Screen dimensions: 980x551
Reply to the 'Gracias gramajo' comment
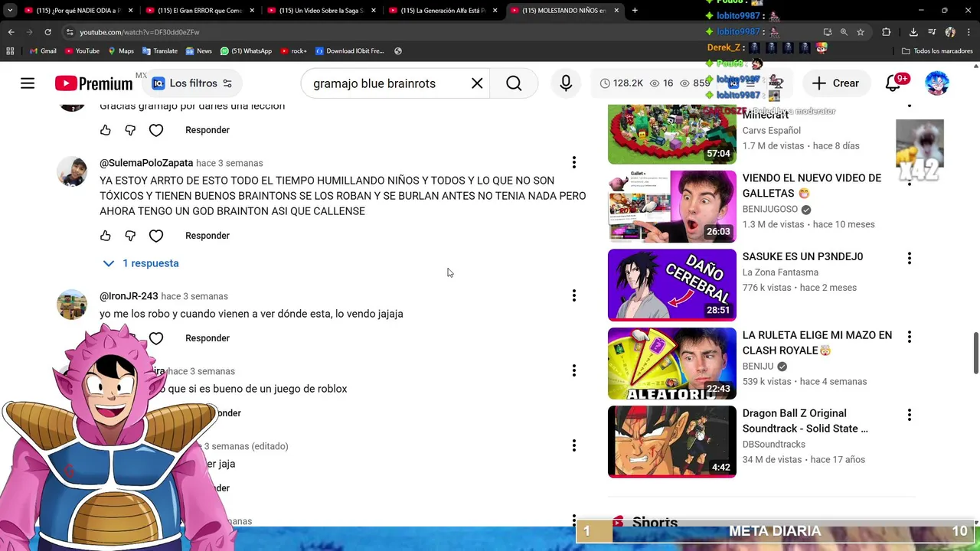(207, 130)
